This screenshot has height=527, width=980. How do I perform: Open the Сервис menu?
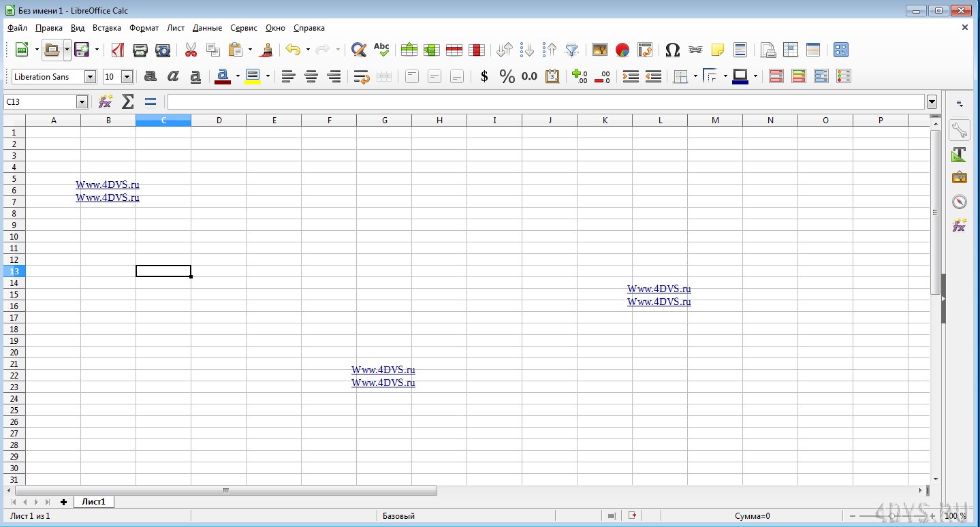(244, 28)
